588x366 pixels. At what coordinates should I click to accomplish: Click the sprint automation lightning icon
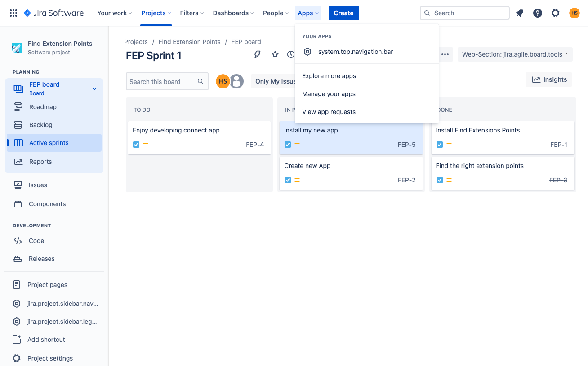pos(258,54)
